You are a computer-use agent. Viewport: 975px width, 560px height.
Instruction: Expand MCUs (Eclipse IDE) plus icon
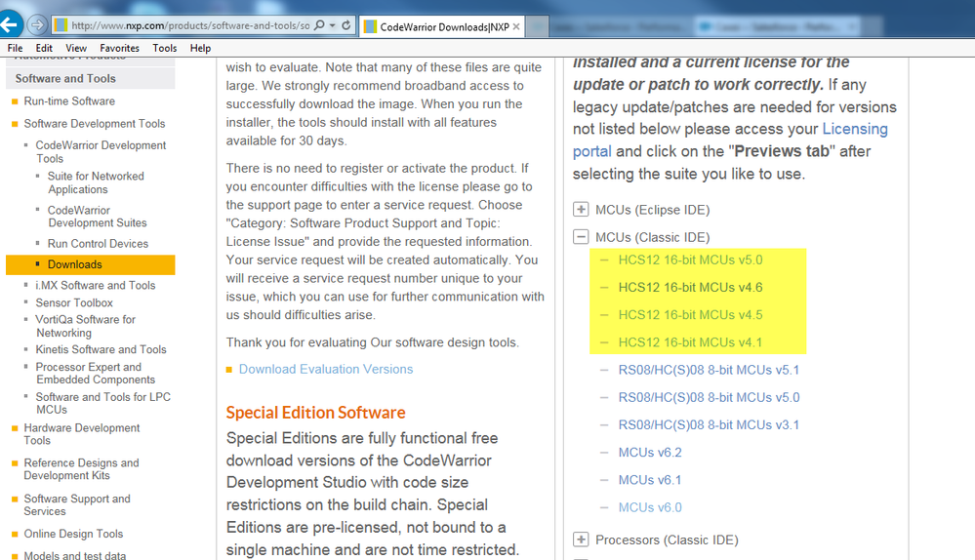(x=581, y=210)
